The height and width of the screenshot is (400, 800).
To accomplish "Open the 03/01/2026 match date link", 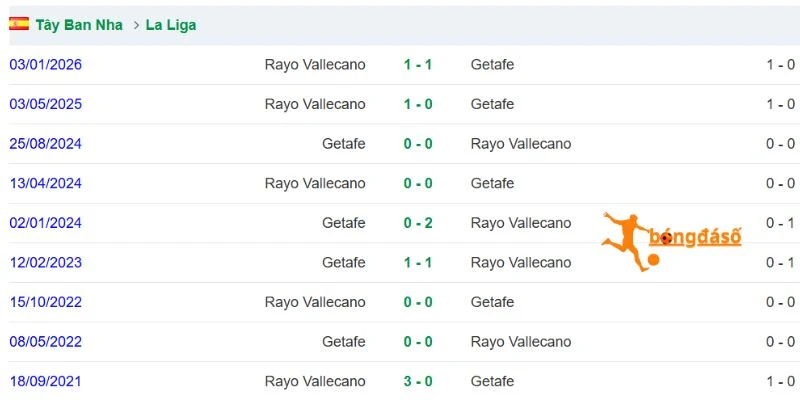I will coord(45,65).
